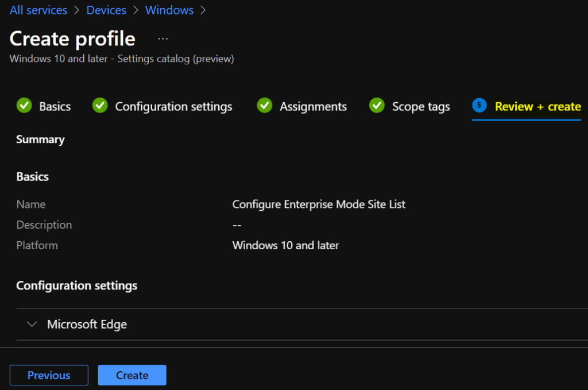Click the Previous button
Screen dimensions: 588x390
(49, 375)
